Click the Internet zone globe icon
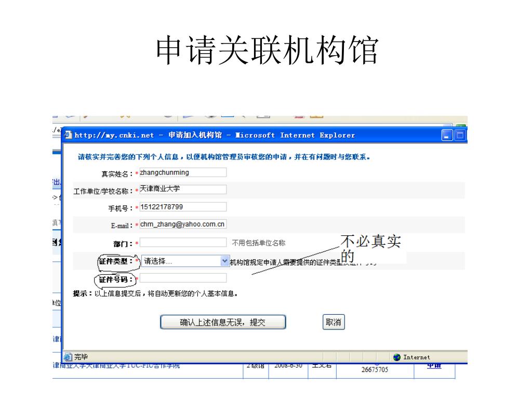This screenshot has height=399, width=532. click(396, 357)
